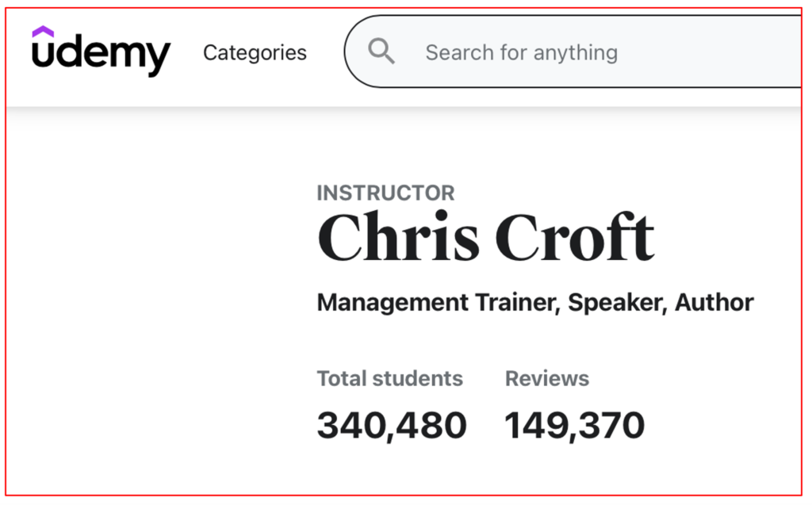Click the "Total students" label

[389, 378]
